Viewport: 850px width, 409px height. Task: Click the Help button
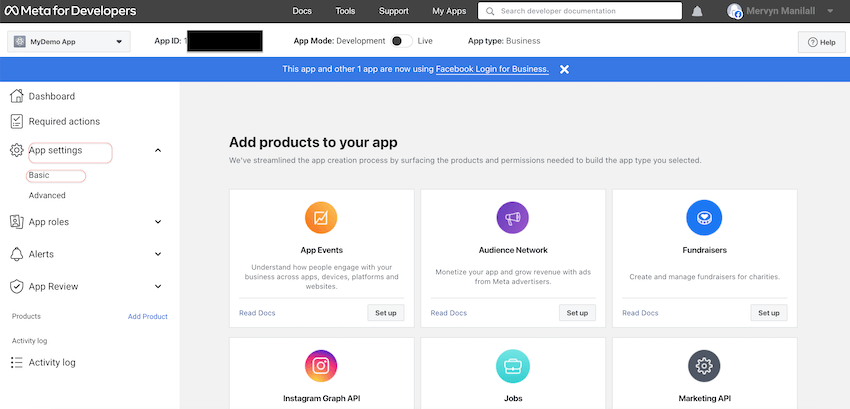(821, 42)
